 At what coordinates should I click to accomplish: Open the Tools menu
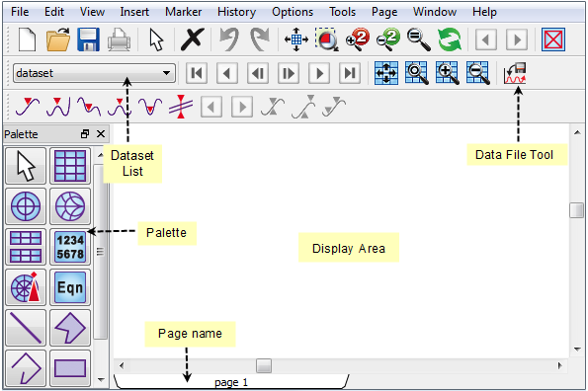(342, 12)
